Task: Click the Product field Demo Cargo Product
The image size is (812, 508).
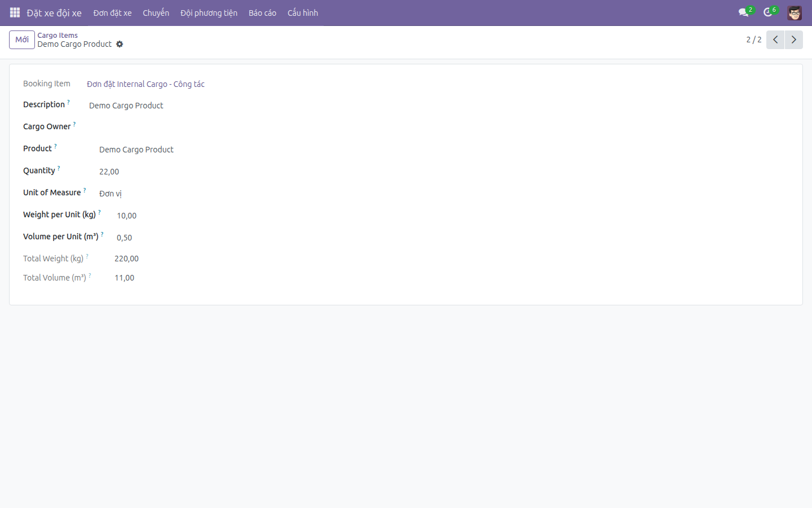Action: coord(136,150)
